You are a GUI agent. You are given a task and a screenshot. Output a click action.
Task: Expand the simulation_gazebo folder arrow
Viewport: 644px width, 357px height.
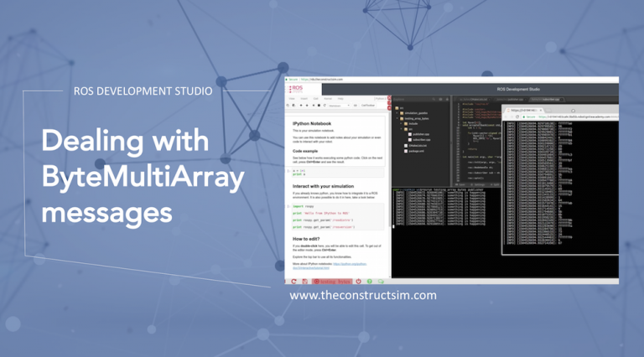(x=397, y=113)
